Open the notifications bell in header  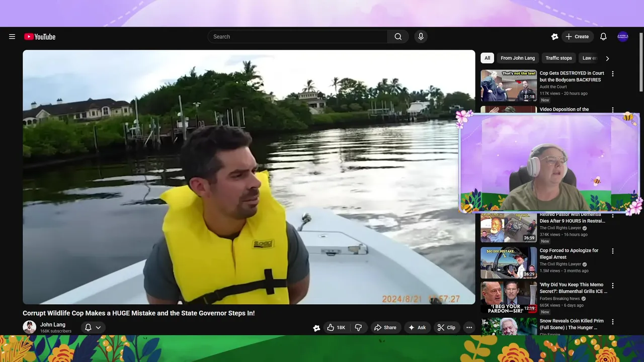pyautogui.click(x=603, y=37)
